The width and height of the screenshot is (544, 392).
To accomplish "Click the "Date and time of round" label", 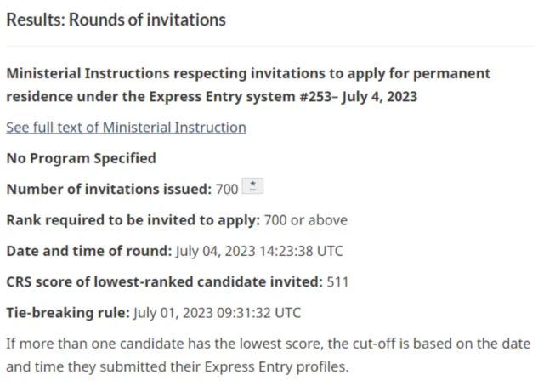I will [x=89, y=251].
